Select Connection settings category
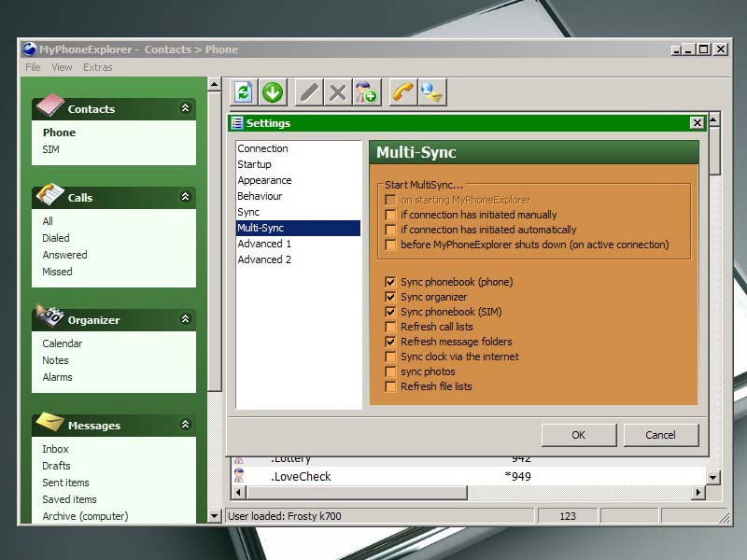This screenshot has width=747, height=560. (x=298, y=148)
